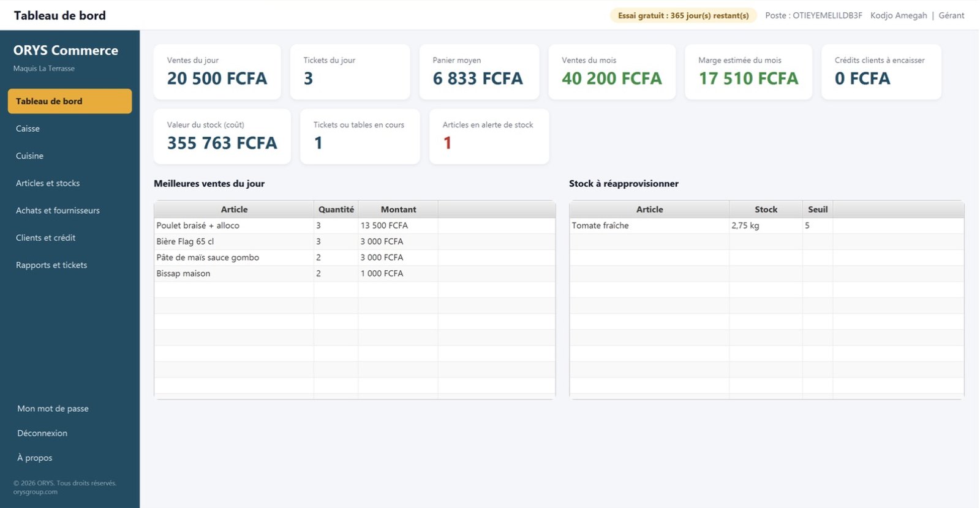The height and width of the screenshot is (508, 980).
Task: Select the Ventes du jour card
Action: pos(217,72)
